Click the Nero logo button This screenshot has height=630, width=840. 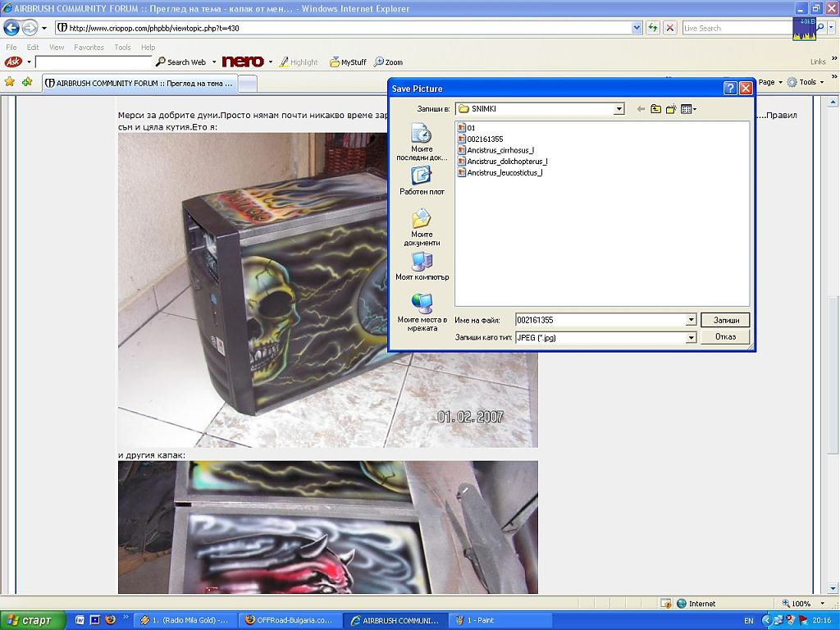pos(243,62)
